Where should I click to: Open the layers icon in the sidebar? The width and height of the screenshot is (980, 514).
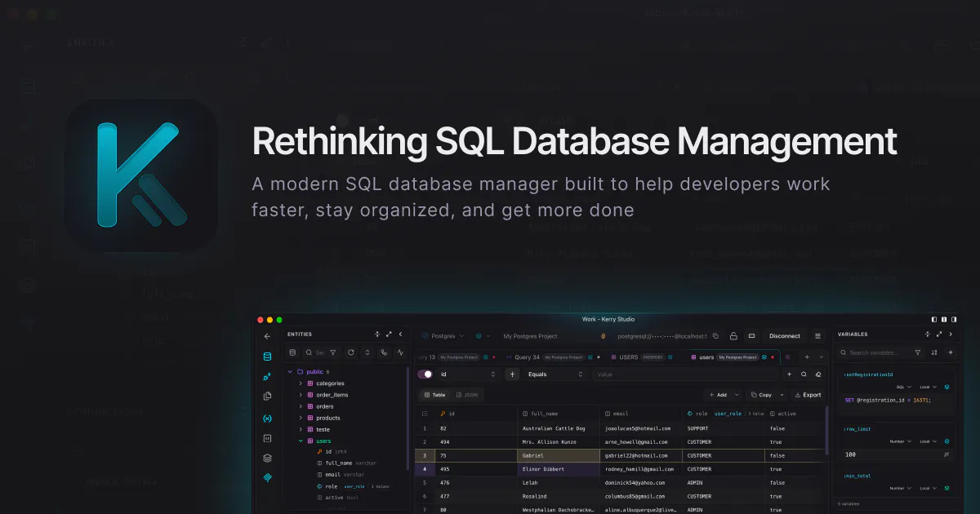(267, 458)
